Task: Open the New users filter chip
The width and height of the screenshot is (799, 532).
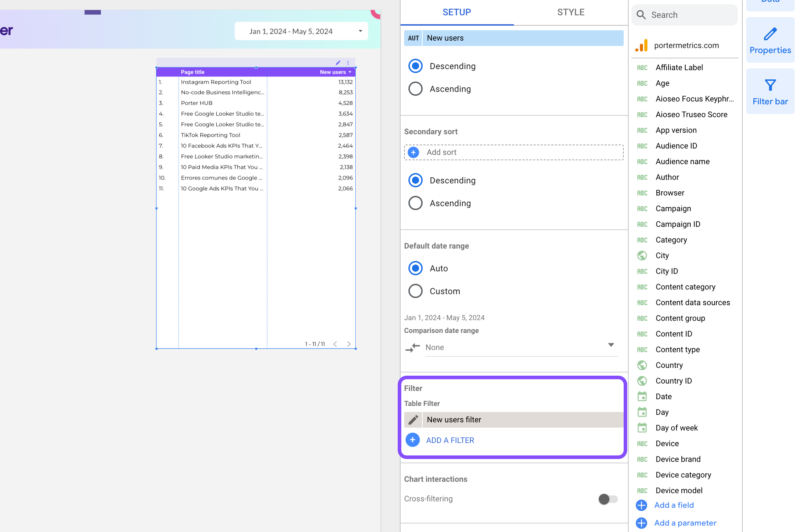Action: 514,420
